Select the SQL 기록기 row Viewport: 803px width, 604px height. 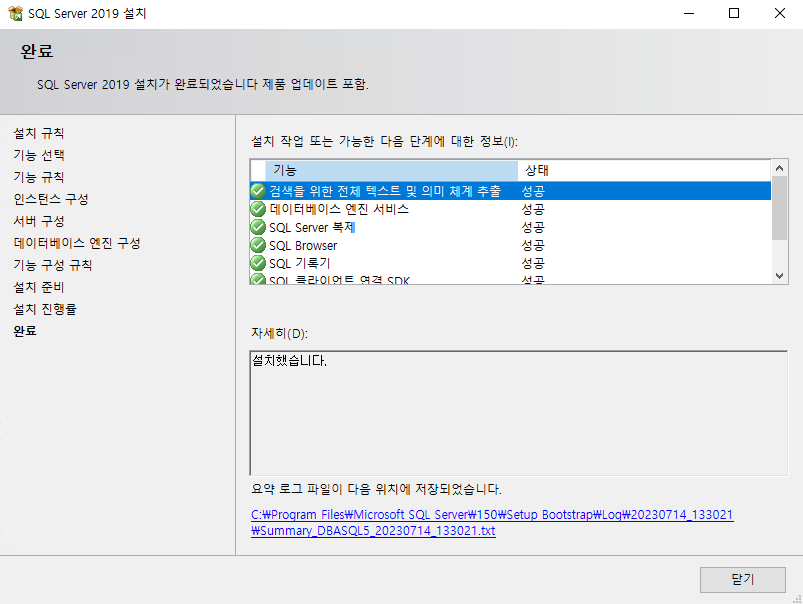pos(511,263)
